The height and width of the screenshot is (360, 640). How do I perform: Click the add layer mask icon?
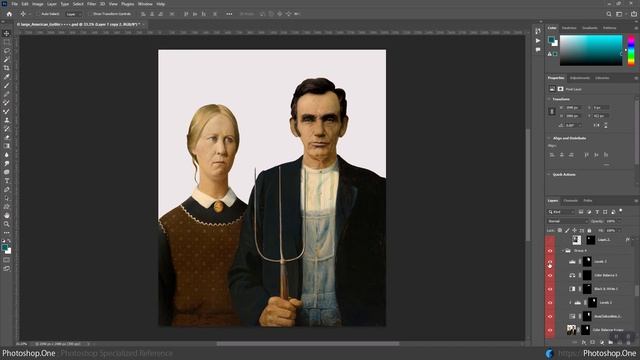point(593,342)
